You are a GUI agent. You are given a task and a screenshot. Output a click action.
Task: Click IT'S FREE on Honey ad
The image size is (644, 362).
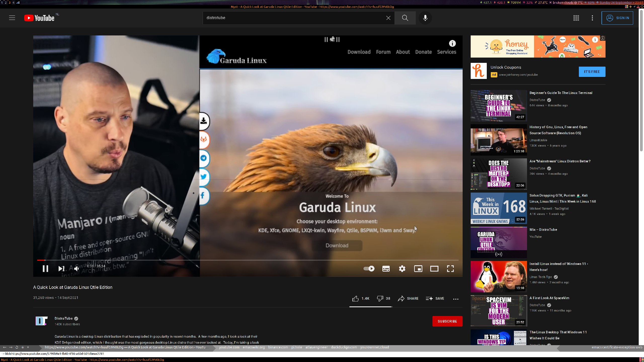592,72
